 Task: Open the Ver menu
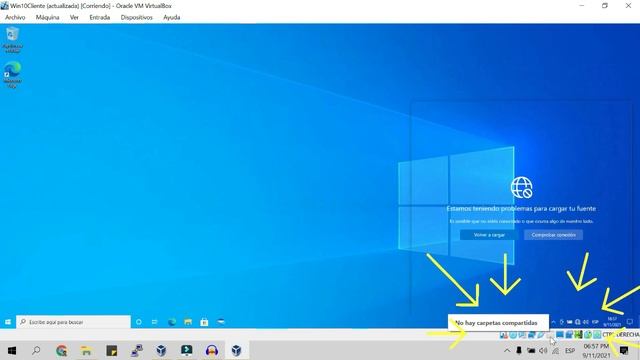coord(74,18)
